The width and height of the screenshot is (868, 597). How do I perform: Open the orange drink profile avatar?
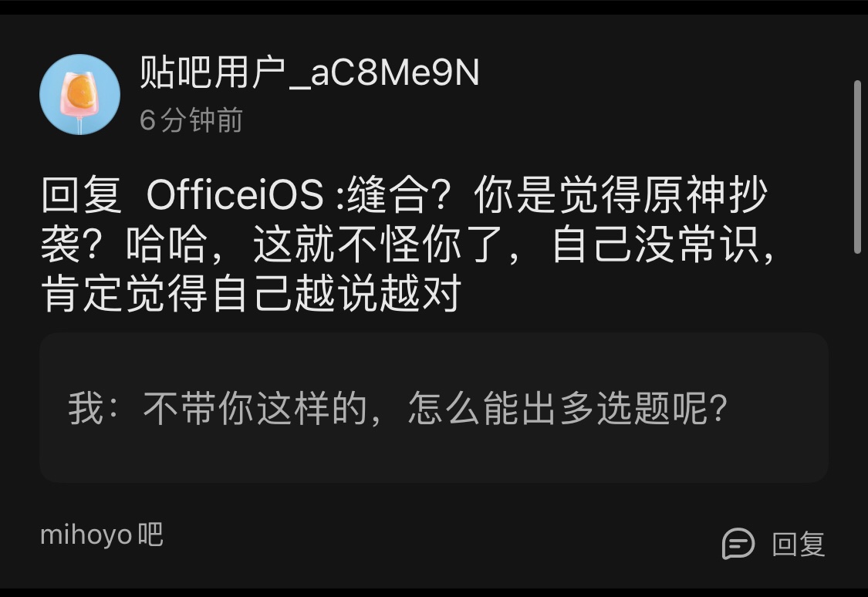pos(79,94)
